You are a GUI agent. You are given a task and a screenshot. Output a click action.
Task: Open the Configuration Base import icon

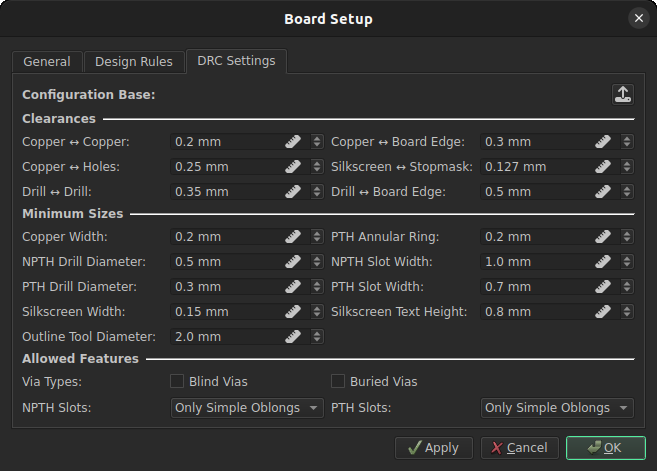tap(623, 95)
